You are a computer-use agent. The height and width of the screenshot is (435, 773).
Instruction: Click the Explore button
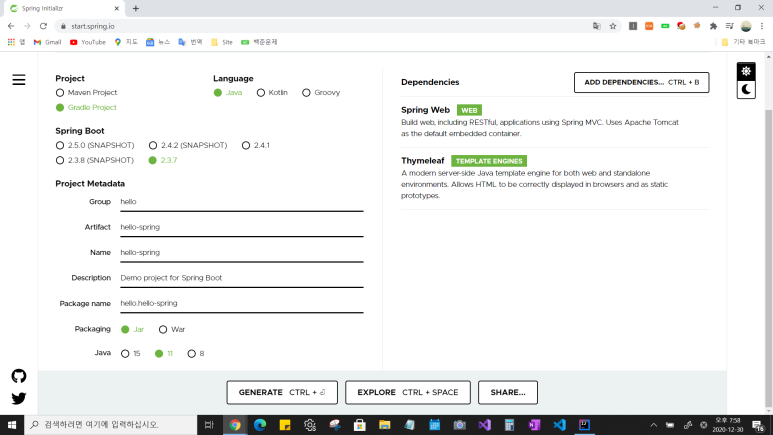[x=408, y=393]
